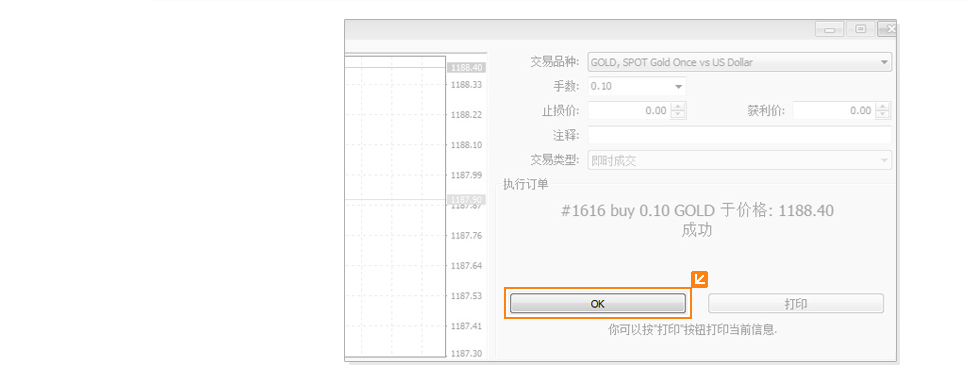Expand the 手数 volume dropdown
Viewport: 968px width, 381px height.
tap(678, 86)
